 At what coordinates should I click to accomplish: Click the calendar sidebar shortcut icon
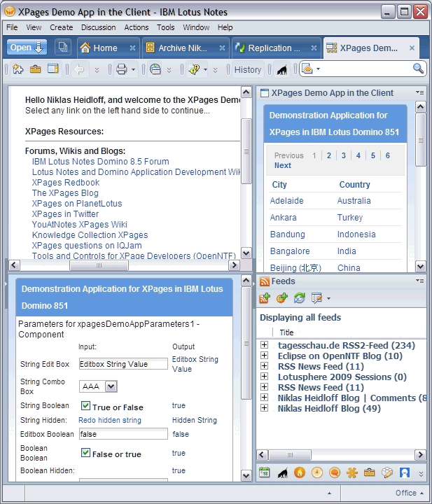265,472
